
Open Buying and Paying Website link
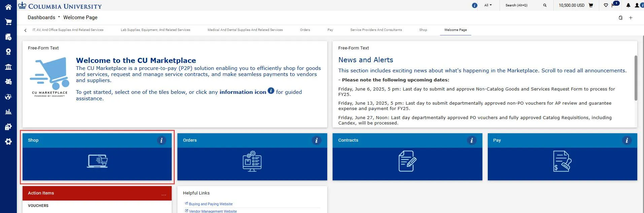click(210, 204)
